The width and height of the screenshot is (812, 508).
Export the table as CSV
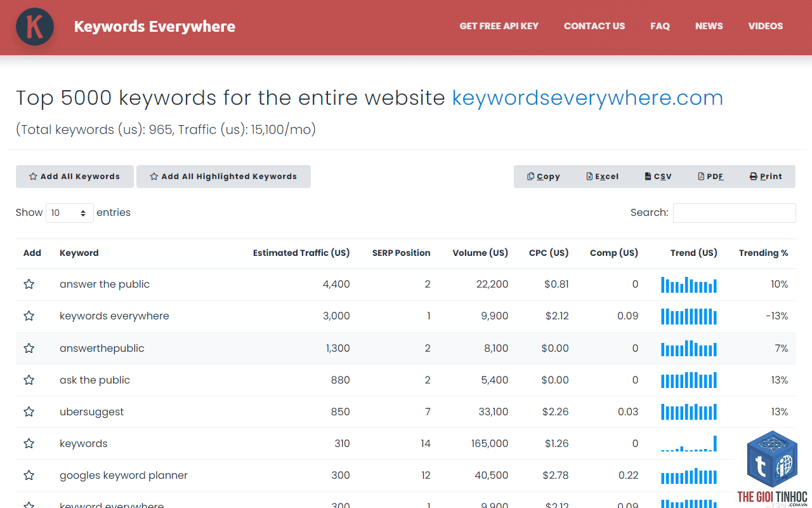(658, 177)
